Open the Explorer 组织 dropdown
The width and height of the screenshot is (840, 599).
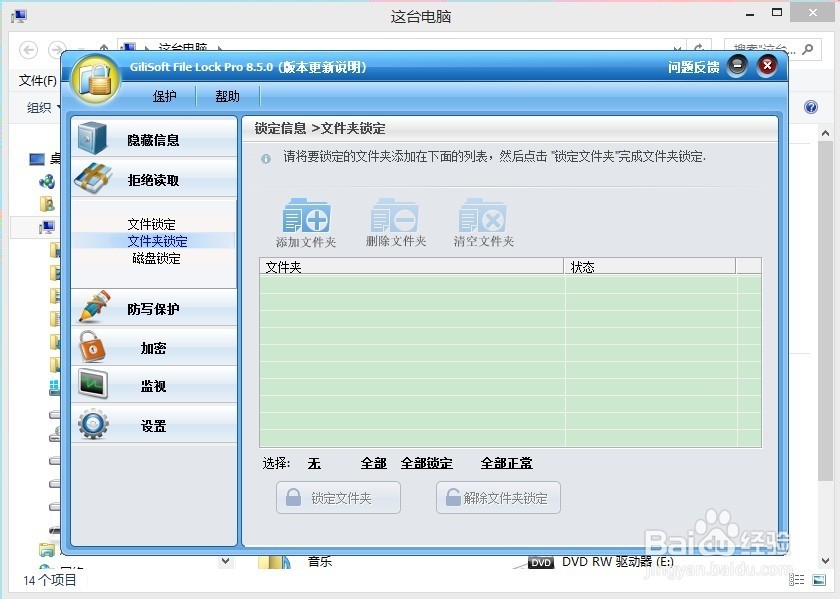(43, 108)
